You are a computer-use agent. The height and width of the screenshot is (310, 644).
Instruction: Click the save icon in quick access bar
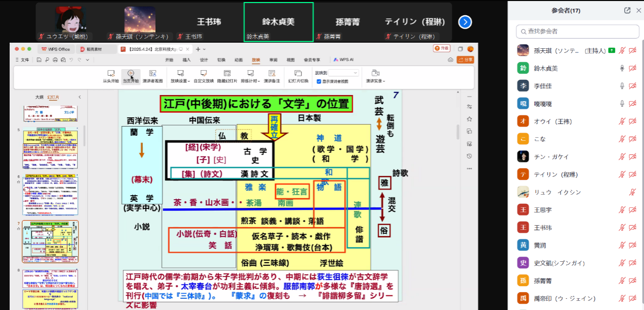pyautogui.click(x=39, y=60)
